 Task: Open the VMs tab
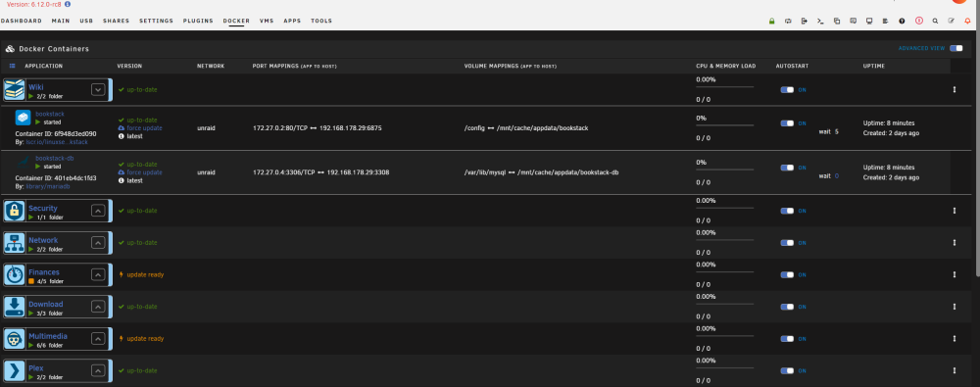[x=267, y=21]
